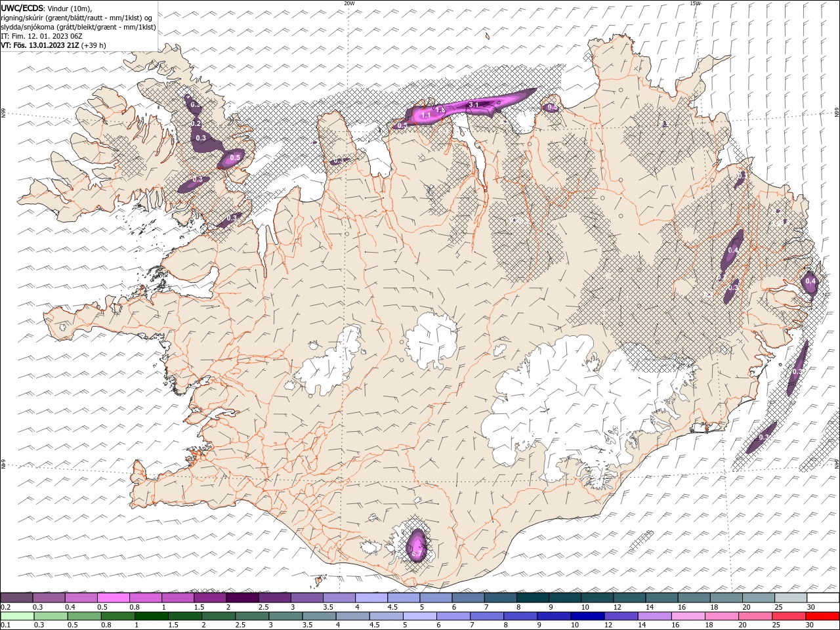Click the 'IT: Fim. 12. 01. 2023 06Z' line

(41, 36)
